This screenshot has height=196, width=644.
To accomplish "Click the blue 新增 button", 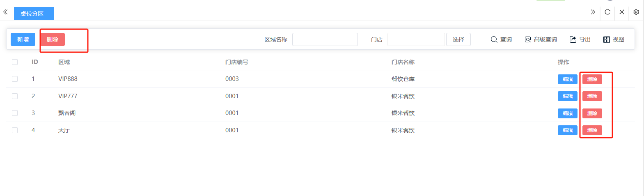I will 23,39.
